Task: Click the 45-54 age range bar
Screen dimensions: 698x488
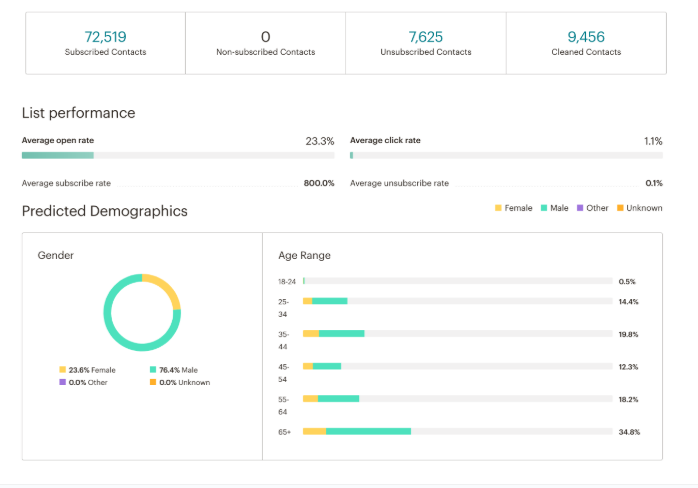Action: tap(458, 366)
